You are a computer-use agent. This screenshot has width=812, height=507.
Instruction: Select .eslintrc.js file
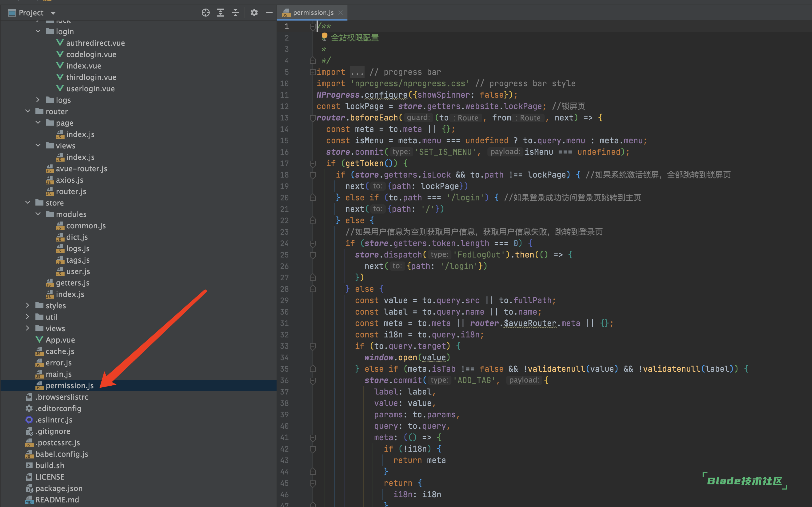[54, 419]
